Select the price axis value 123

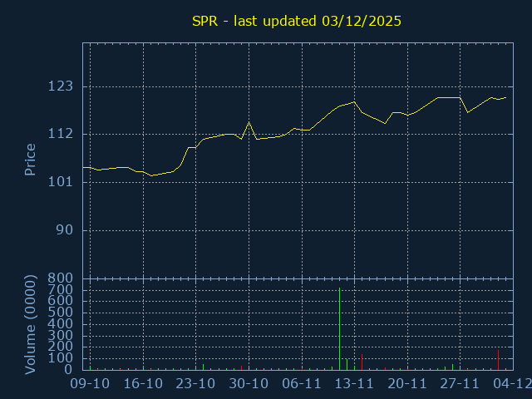(61, 86)
